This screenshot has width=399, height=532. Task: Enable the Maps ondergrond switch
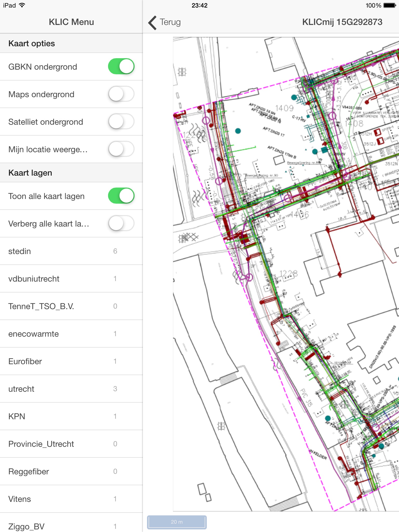tap(121, 94)
